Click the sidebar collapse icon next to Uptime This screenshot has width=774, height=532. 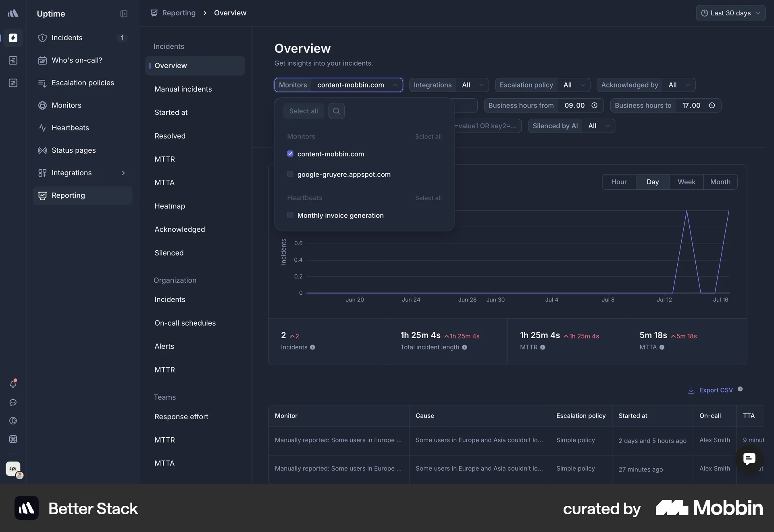(124, 14)
